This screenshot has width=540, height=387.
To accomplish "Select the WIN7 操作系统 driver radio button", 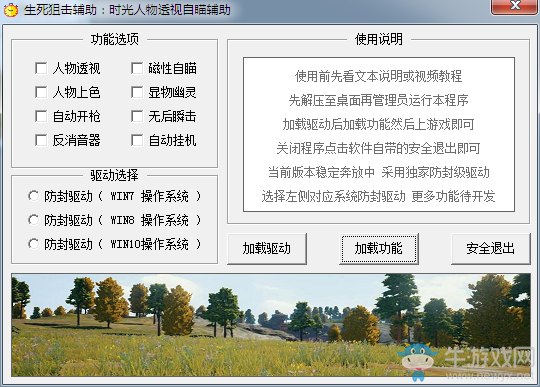I will click(33, 196).
